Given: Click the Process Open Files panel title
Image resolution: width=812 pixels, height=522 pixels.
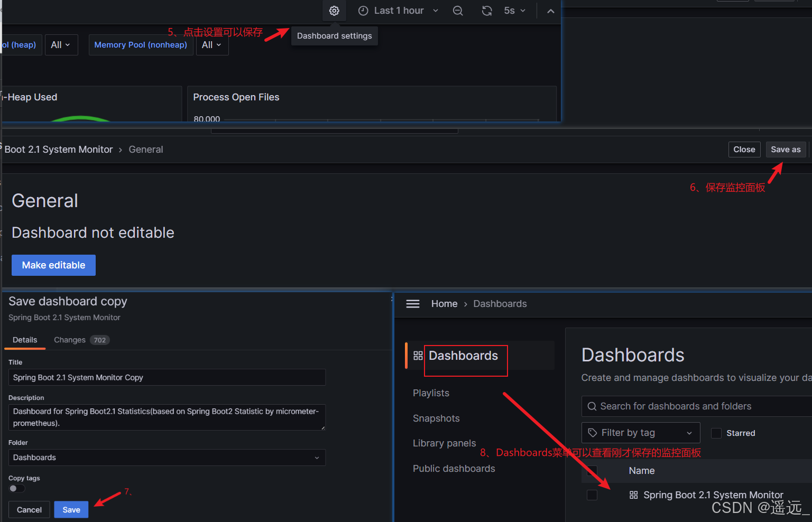Looking at the screenshot, I should click(236, 97).
